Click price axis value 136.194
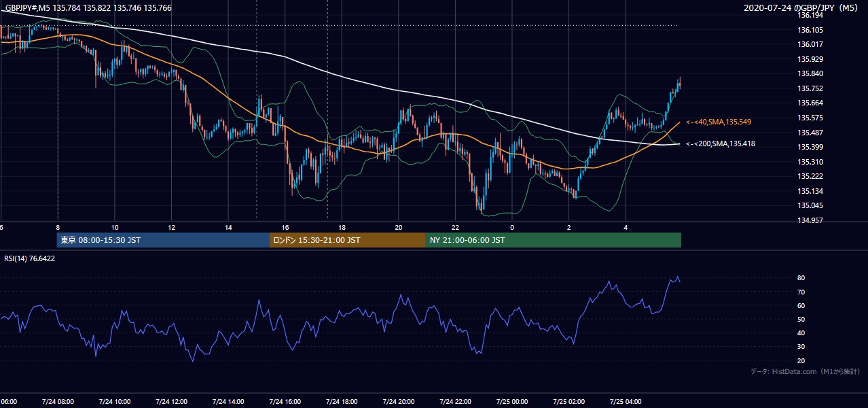868x408 pixels. click(810, 15)
